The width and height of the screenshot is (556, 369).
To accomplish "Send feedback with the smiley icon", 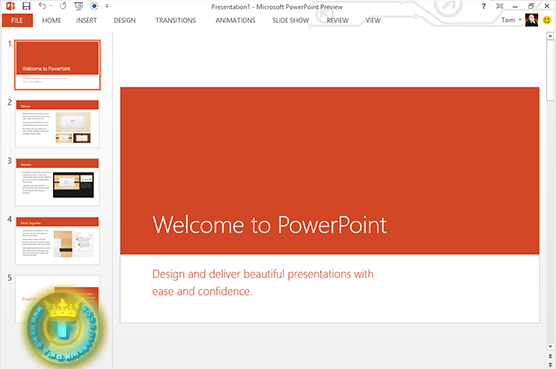I will [x=547, y=20].
